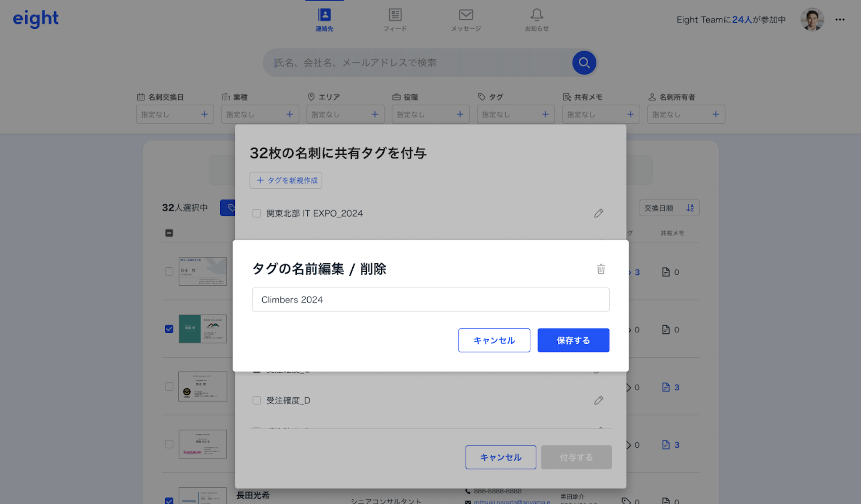The width and height of the screenshot is (861, 504).
Task: Switch to the フィード tab
Action: 395,20
